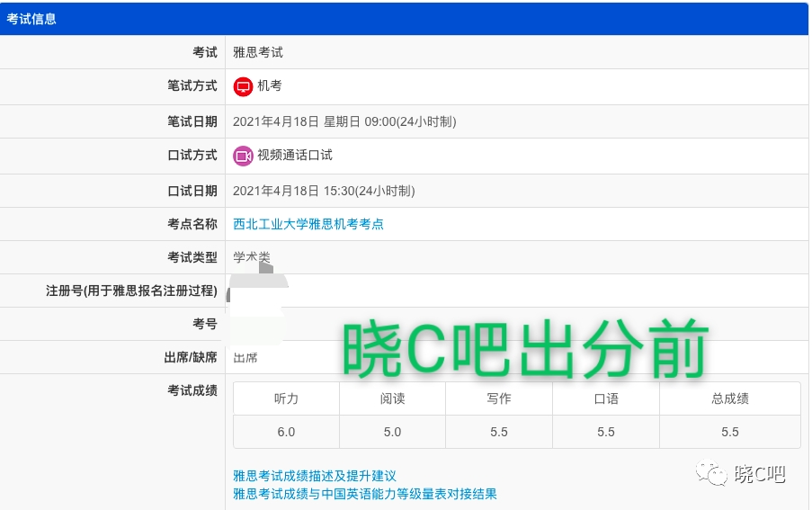Click the 注册号(用于雅思报名注册过程) label
This screenshot has height=510, width=812.
point(131,291)
